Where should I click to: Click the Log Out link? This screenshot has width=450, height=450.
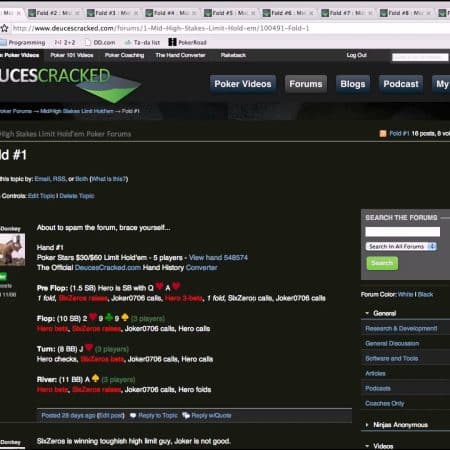pos(356,55)
